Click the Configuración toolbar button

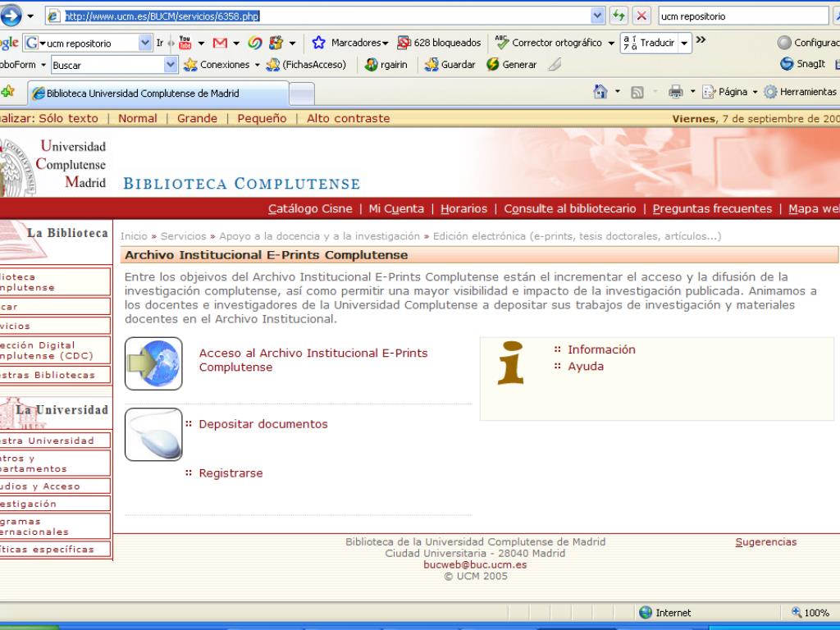809,43
